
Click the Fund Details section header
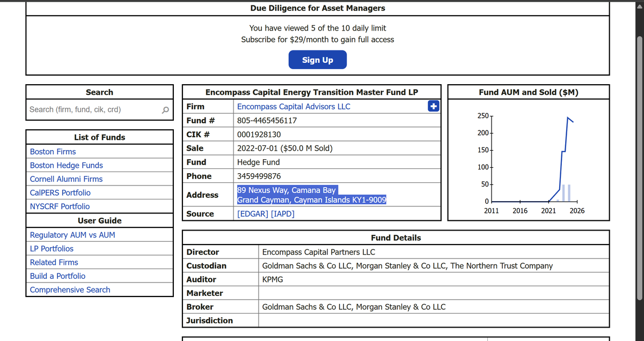point(396,238)
